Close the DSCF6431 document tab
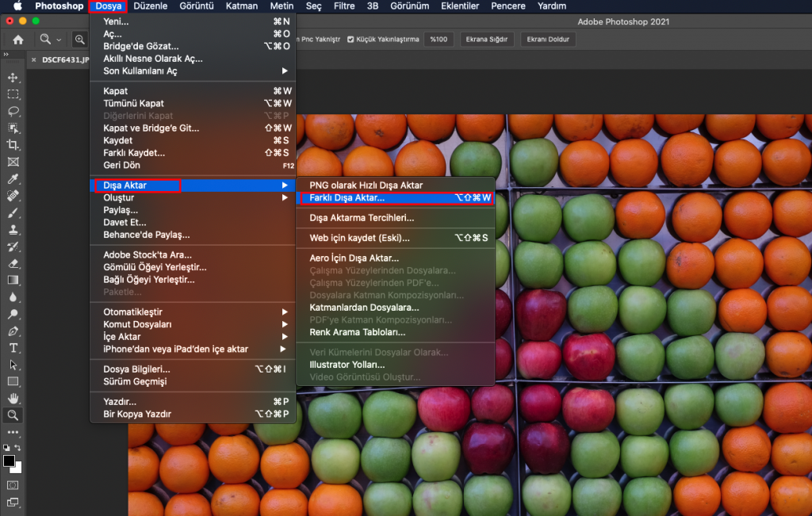 [33, 59]
